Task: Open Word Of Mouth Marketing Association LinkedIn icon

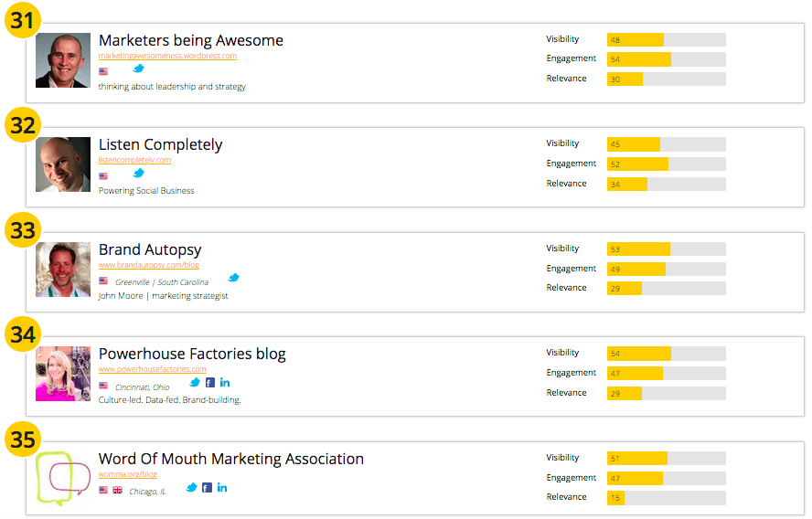Action: click(222, 488)
